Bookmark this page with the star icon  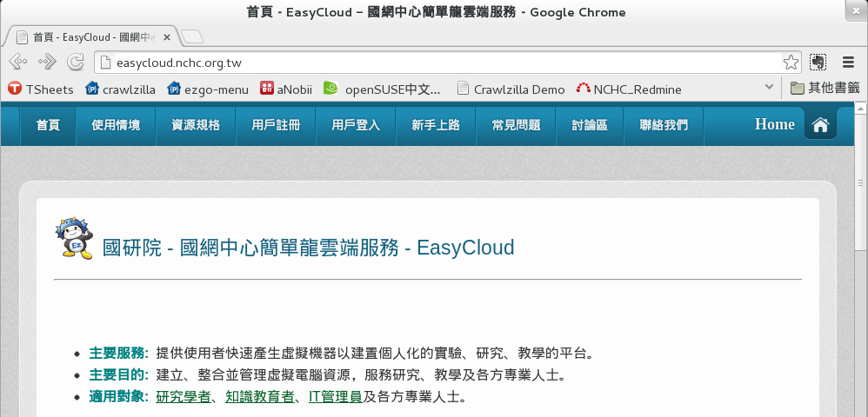[791, 62]
